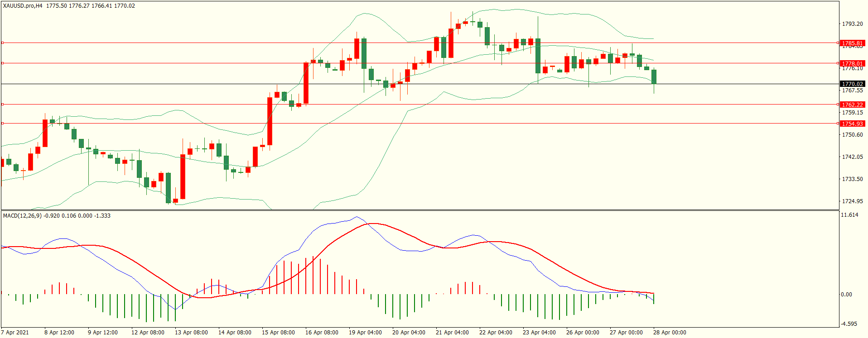Click the 1733.50 price axis label
868x338 pixels.
[x=852, y=179]
